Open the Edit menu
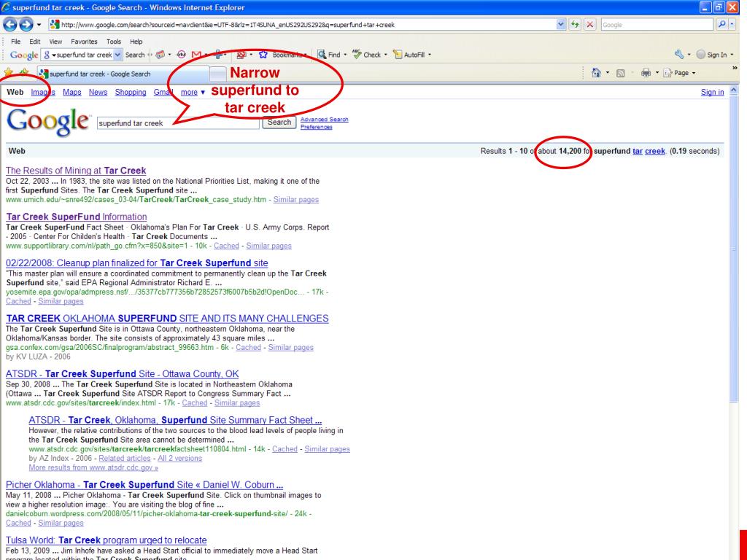This screenshot has height=560, width=747. 35,42
